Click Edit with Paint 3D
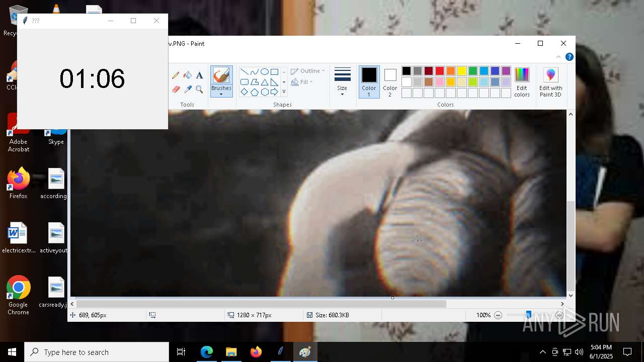The width and height of the screenshot is (644, 362). [x=550, y=82]
